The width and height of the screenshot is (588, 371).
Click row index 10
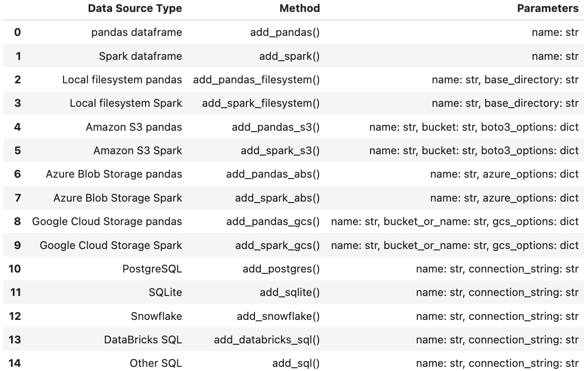coord(15,269)
